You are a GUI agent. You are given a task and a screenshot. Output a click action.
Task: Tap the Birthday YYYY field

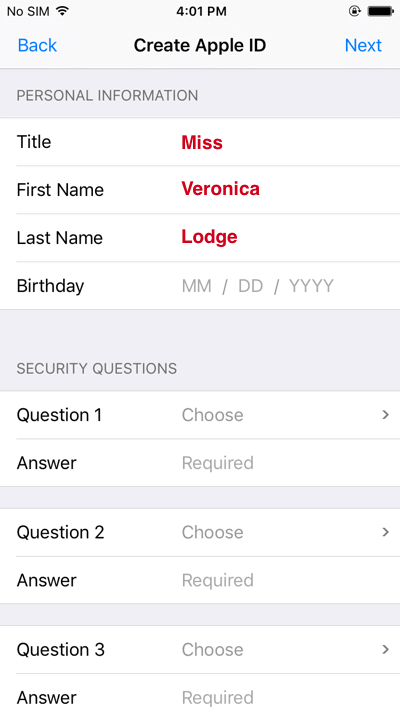coord(311,286)
